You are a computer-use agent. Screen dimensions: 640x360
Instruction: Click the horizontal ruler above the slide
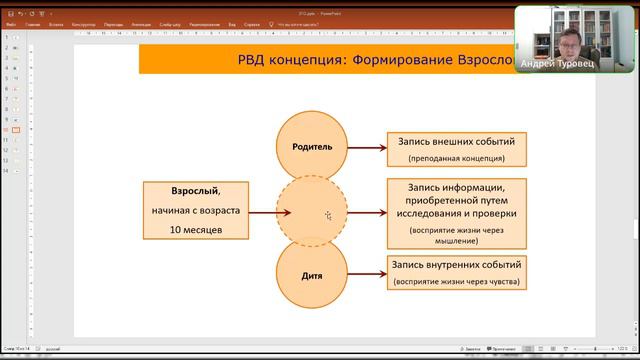[294, 33]
